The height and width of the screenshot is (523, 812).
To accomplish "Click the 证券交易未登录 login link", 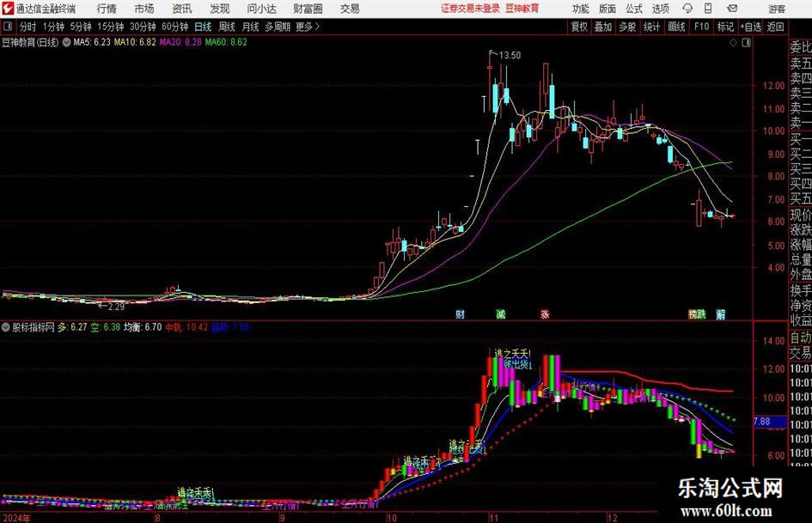I will pyautogui.click(x=470, y=9).
